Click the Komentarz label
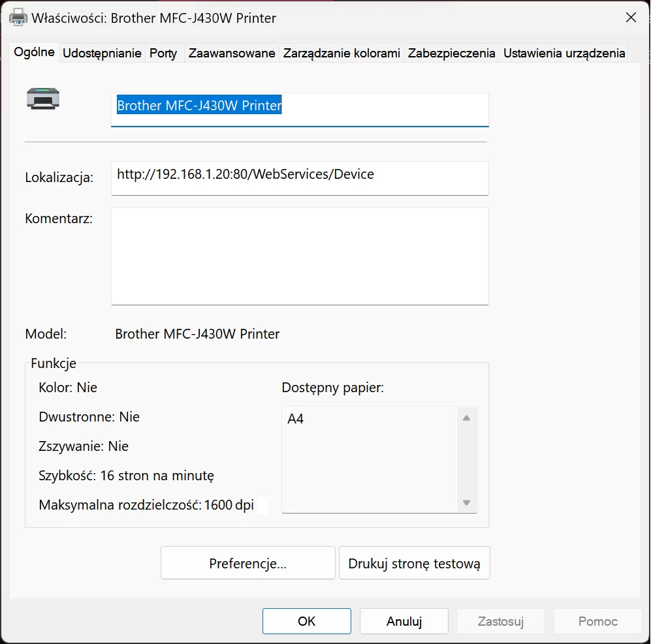Viewport: 651px width, 644px height. [x=59, y=219]
